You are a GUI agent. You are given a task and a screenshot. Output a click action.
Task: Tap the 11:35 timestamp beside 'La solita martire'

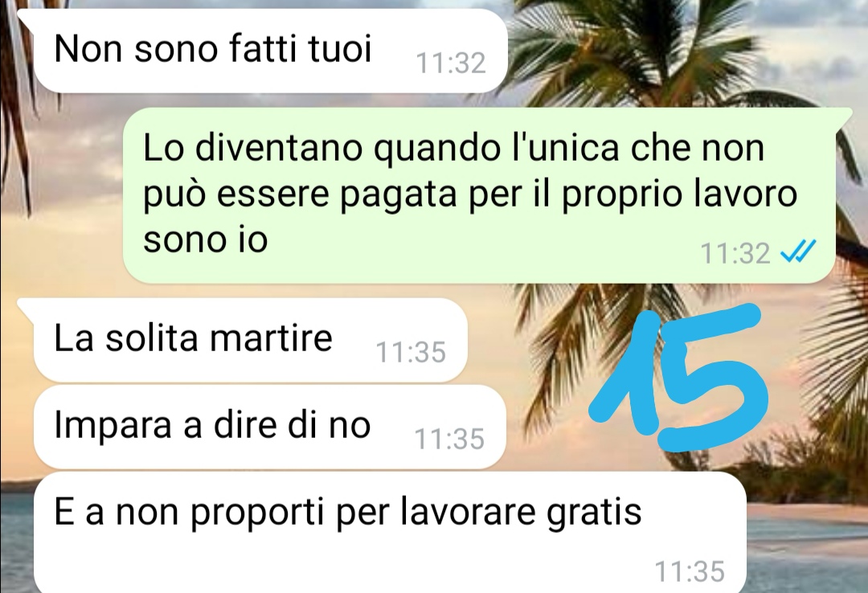[411, 352]
